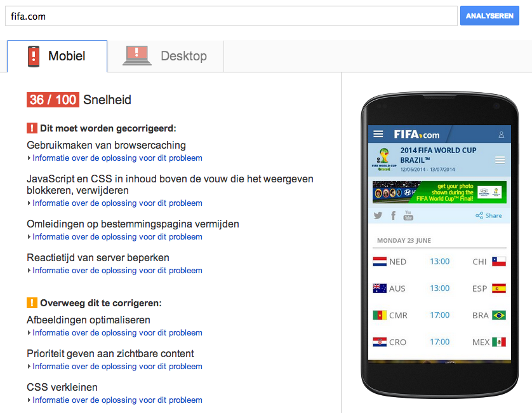Click the URL input field containing fifa.com
The image size is (532, 413).
tap(231, 16)
